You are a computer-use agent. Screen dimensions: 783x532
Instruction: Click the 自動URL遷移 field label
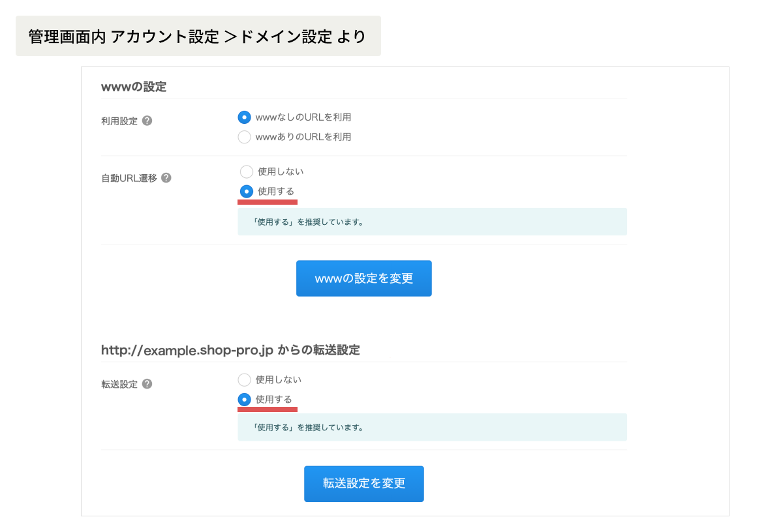pos(129,178)
